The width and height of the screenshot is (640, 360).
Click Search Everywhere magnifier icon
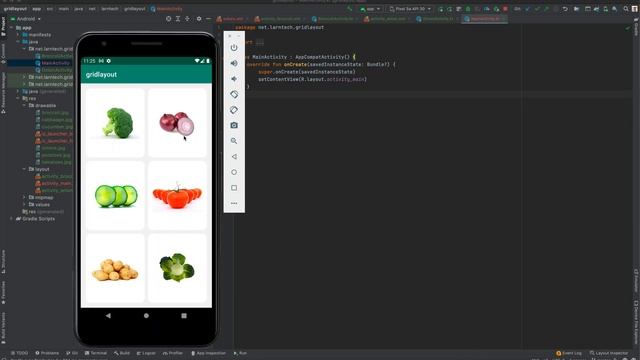626,9
